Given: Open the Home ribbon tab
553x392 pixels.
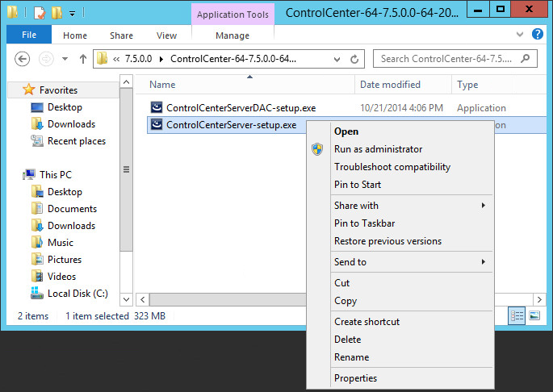Looking at the screenshot, I should (x=75, y=35).
